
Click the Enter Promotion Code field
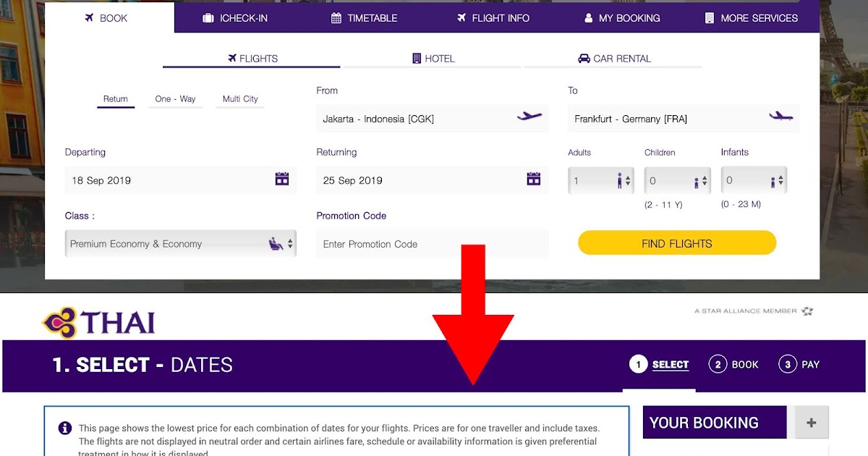tap(433, 244)
